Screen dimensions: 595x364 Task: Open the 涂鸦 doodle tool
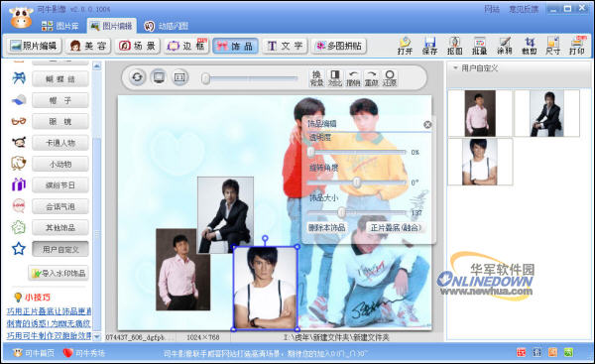tap(505, 46)
